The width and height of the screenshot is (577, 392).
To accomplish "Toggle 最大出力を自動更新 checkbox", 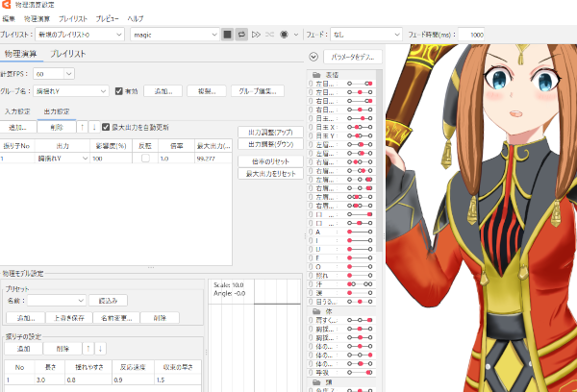I will coord(106,127).
